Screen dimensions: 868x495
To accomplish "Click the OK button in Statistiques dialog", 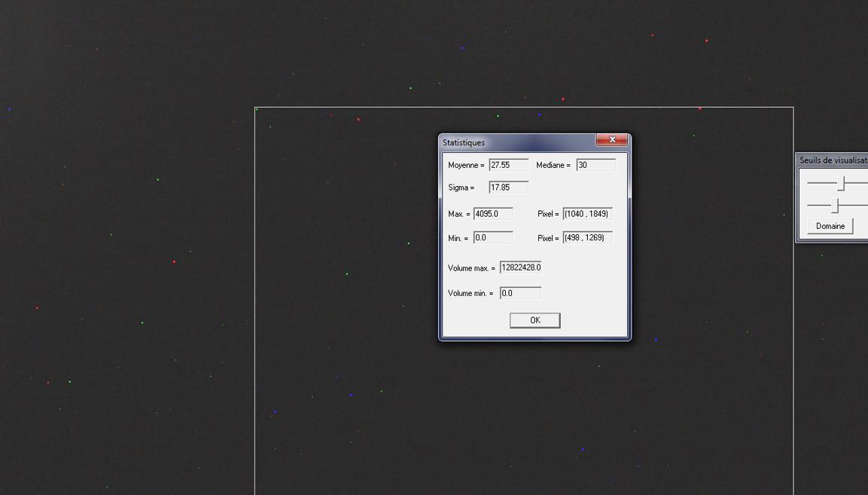I will point(535,319).
